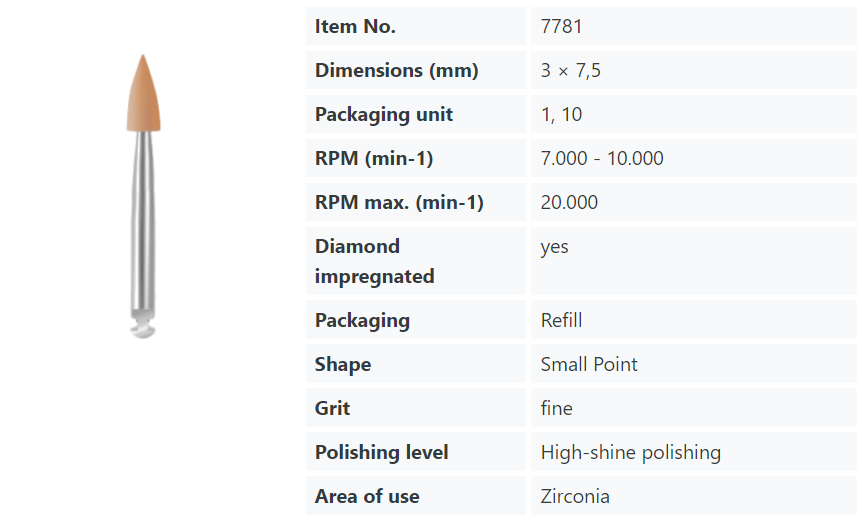Viewport: 863px width, 530px height.
Task: Select the Small Point shape value
Action: 589,364
